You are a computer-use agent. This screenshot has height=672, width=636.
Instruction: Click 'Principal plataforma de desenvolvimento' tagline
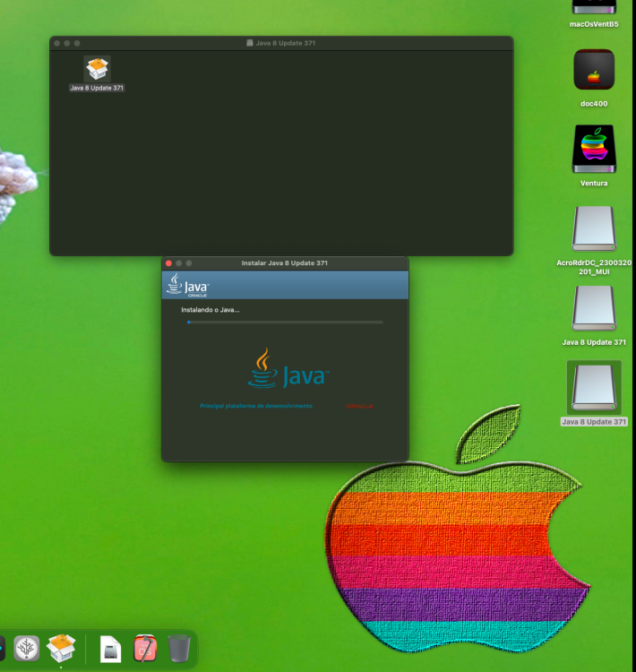[256, 406]
